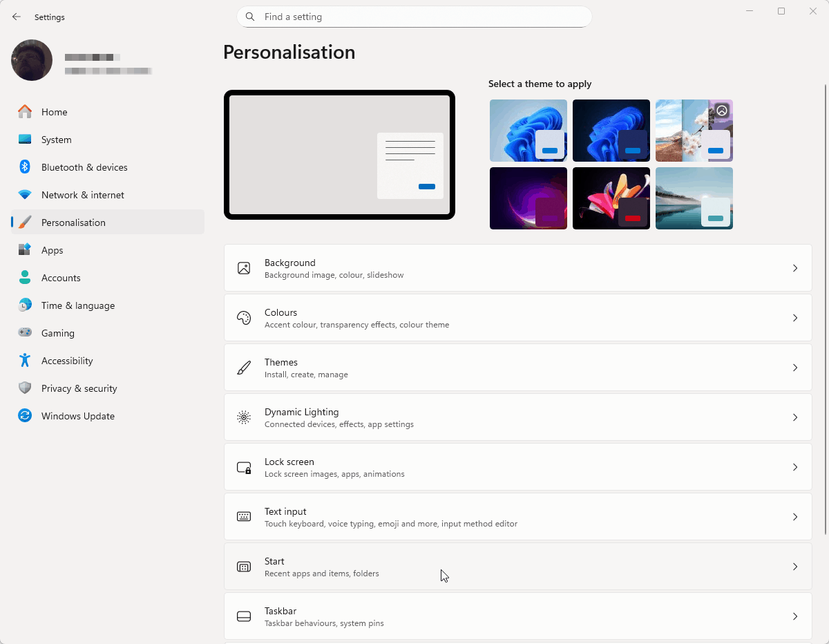This screenshot has height=644, width=829.
Task: Select the calm lake landscape theme
Action: pyautogui.click(x=694, y=198)
